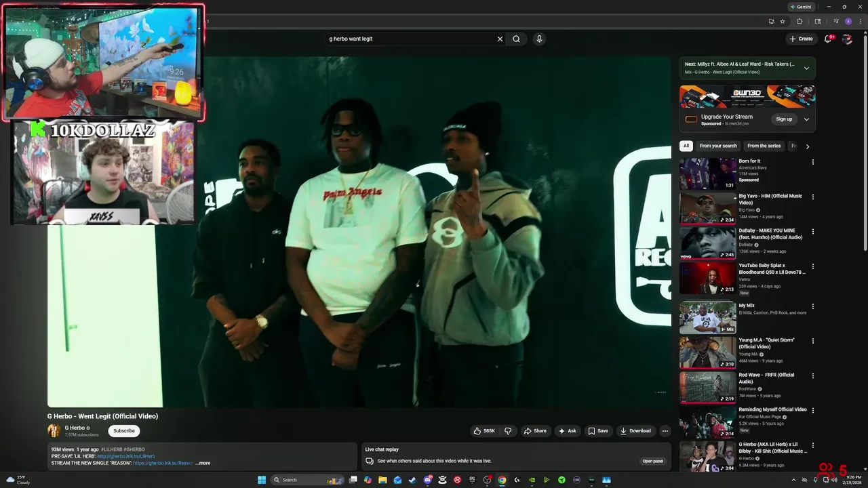Open the YouTube account avatar menu
This screenshot has width=868, height=488.
click(847, 39)
